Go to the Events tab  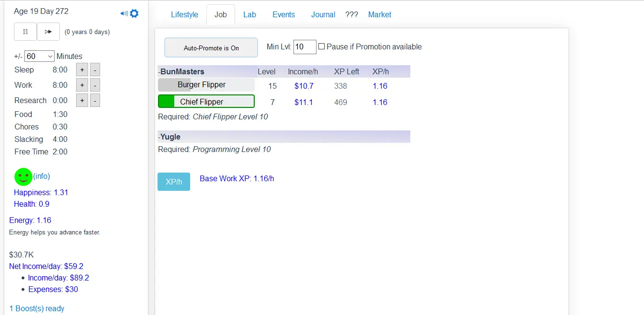coord(283,14)
